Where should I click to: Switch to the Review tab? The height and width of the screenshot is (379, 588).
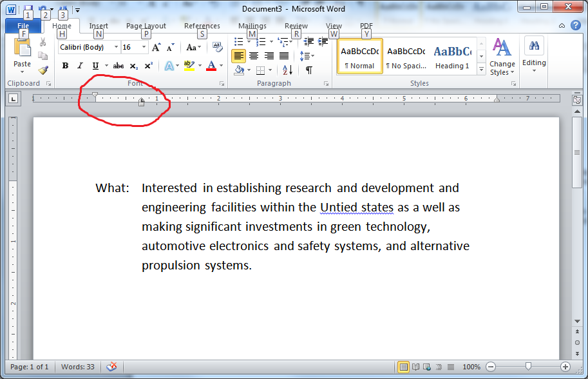pyautogui.click(x=296, y=26)
